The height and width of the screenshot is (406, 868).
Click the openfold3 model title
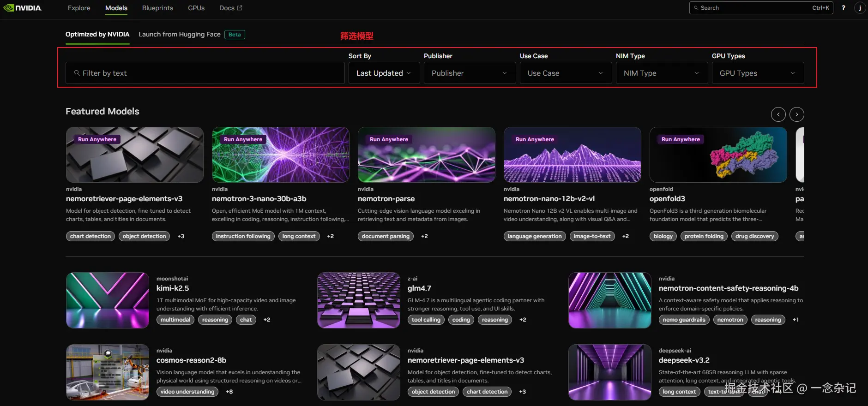pyautogui.click(x=667, y=199)
